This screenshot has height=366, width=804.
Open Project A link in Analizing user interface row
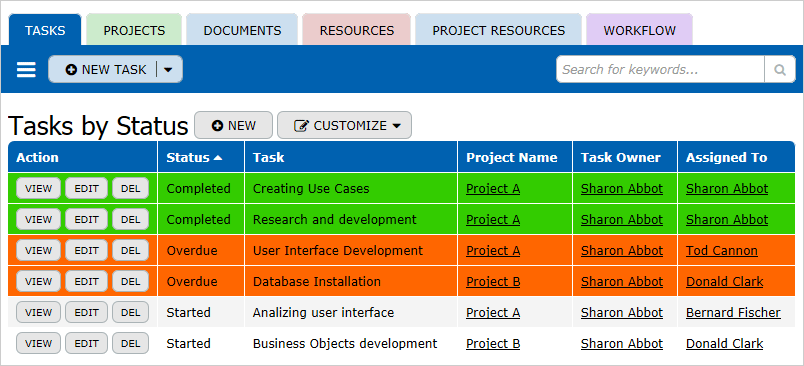click(x=493, y=312)
